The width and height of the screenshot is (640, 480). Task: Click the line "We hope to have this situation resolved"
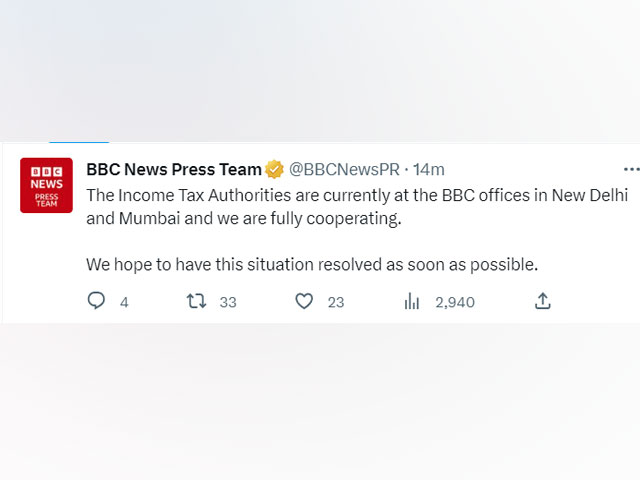pos(312,265)
